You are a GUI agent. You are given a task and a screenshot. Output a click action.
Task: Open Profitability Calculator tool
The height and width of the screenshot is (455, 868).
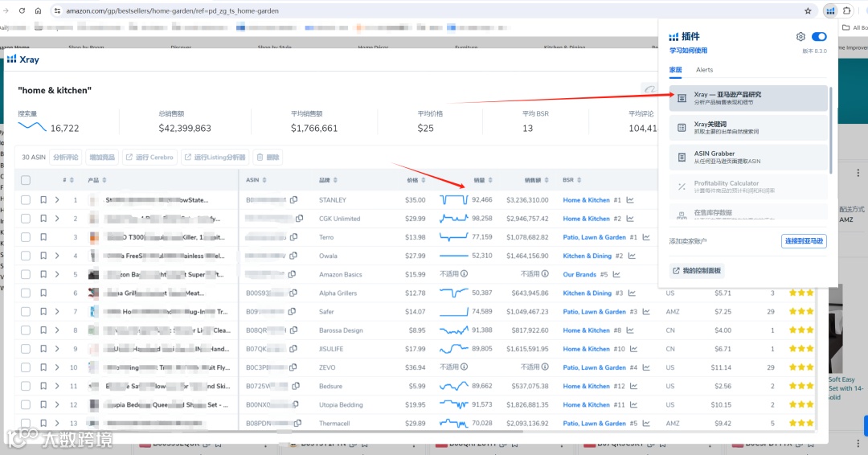748,187
